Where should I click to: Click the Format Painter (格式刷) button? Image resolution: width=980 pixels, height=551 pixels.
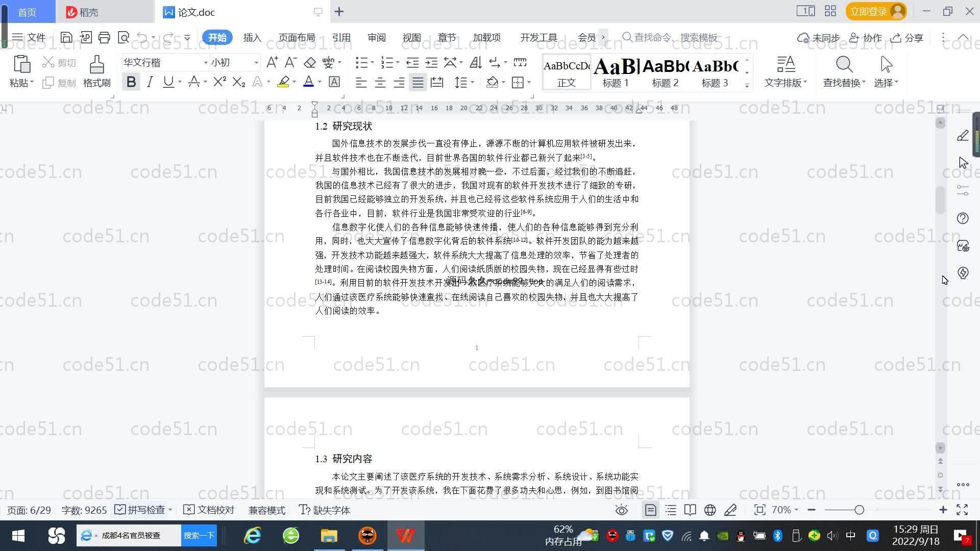point(96,71)
